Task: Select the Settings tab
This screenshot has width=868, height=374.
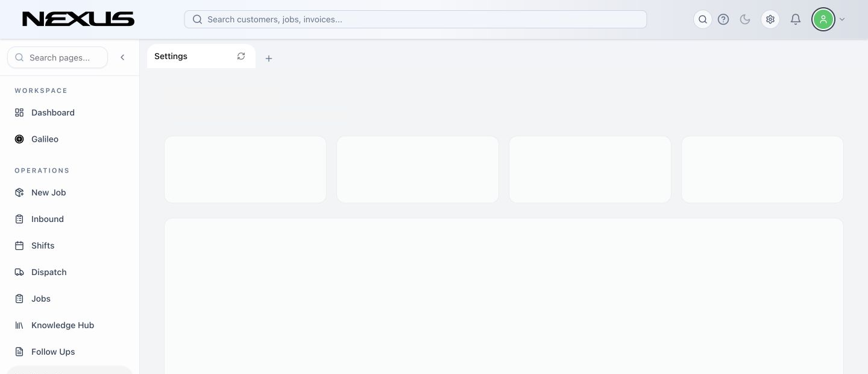Action: 201,56
